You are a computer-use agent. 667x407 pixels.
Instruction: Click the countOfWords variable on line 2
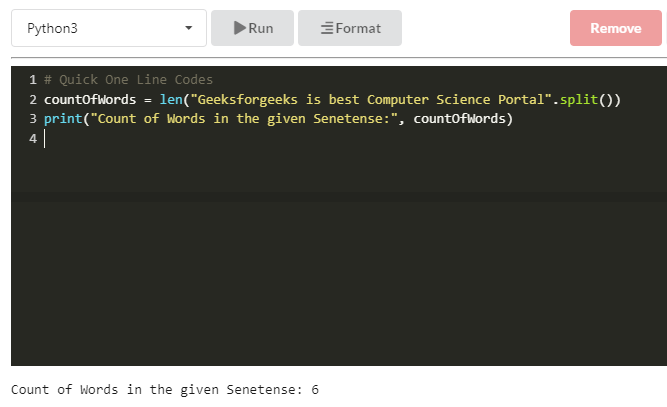click(89, 99)
